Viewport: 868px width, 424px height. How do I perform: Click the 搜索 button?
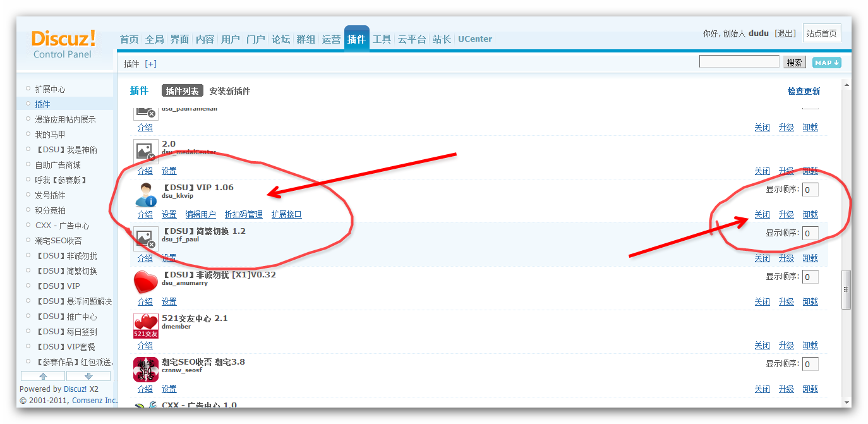coord(794,63)
